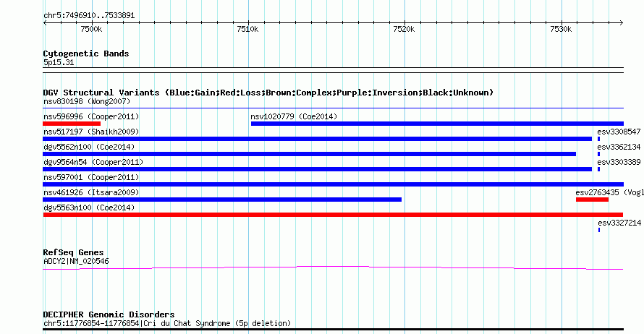Click the esv3303389 label text
This screenshot has width=644, height=334.
click(619, 162)
